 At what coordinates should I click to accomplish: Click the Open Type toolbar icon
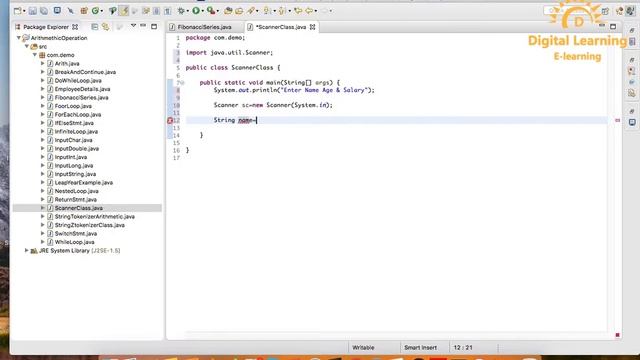(228, 11)
